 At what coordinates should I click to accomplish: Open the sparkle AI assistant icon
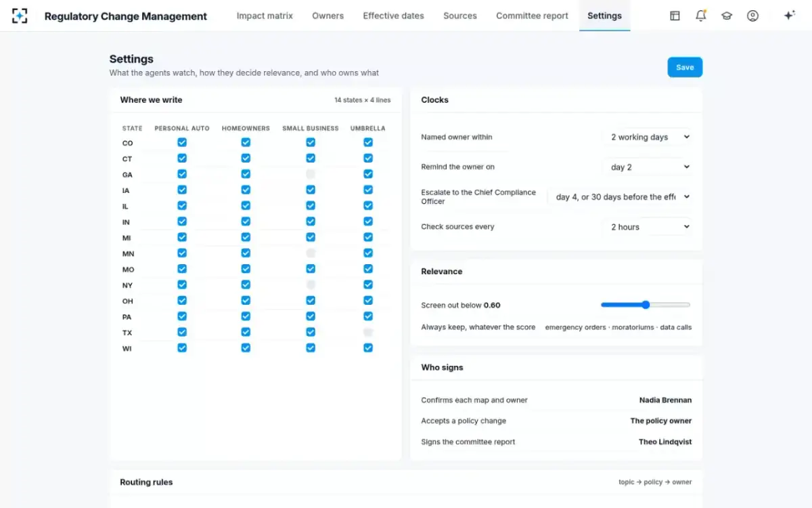coord(789,16)
